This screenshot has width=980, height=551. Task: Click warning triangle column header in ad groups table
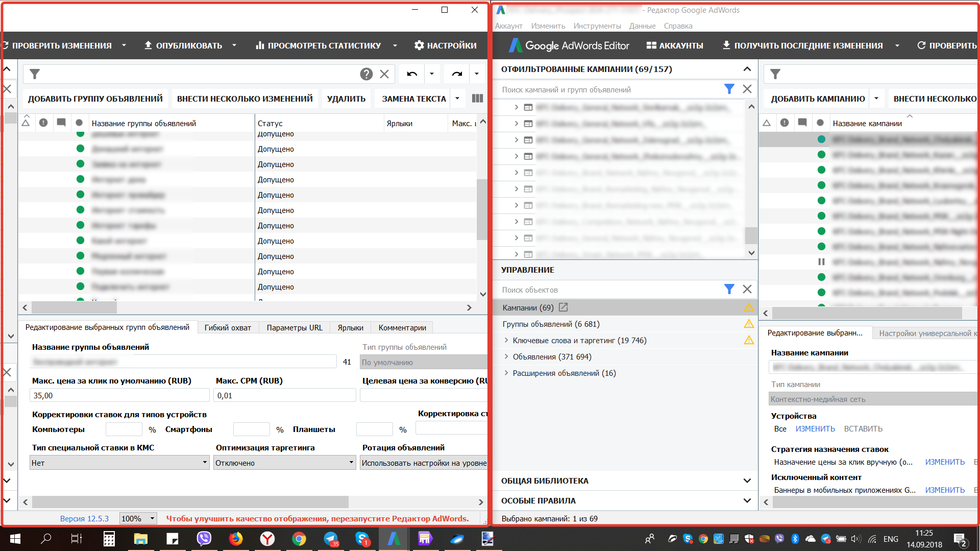tap(26, 122)
